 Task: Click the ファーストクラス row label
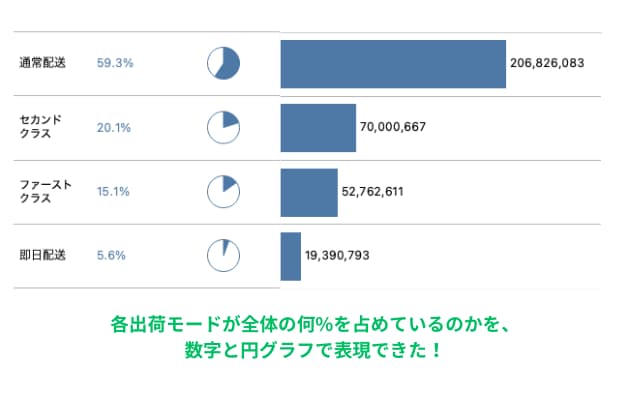coord(43,191)
